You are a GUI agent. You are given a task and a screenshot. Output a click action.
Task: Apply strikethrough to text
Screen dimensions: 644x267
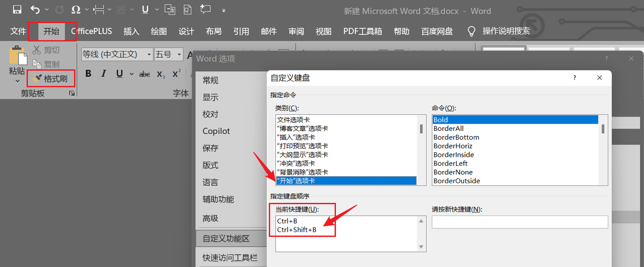click(x=144, y=73)
